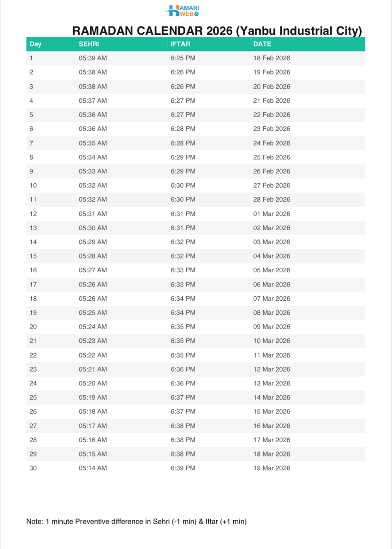The image size is (392, 549).
Task: Select the IFTAR column header
Action: (180, 44)
